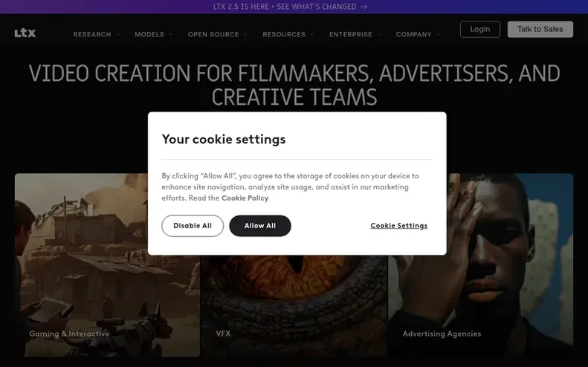Click the 'Advertising Agencies' caption

[x=442, y=334]
